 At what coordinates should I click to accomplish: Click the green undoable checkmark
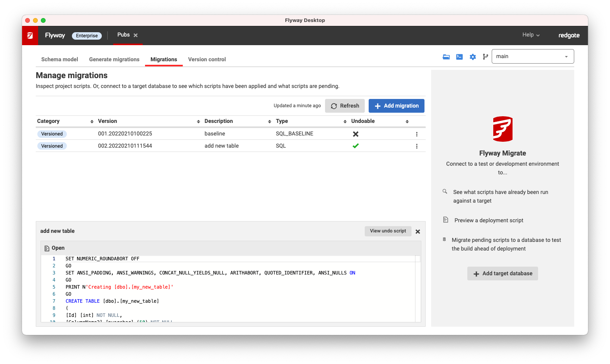tap(356, 146)
